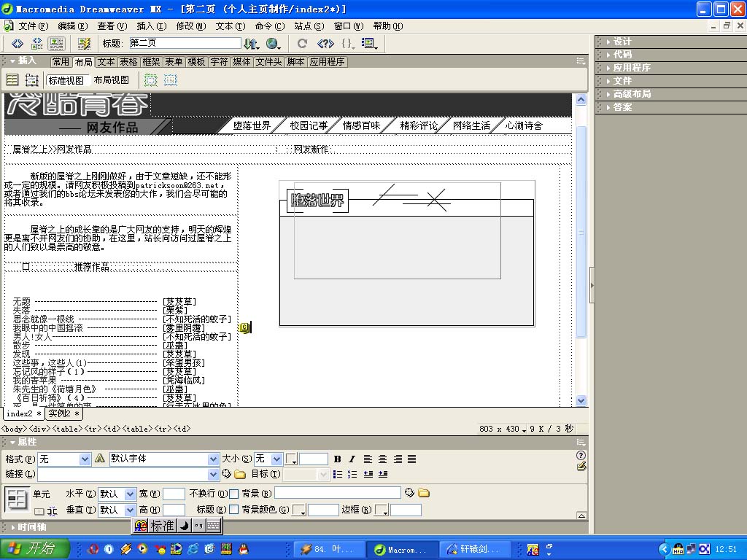Switch to 布局视图 layout view
Viewport: 747px width, 560px height.
pyautogui.click(x=111, y=80)
